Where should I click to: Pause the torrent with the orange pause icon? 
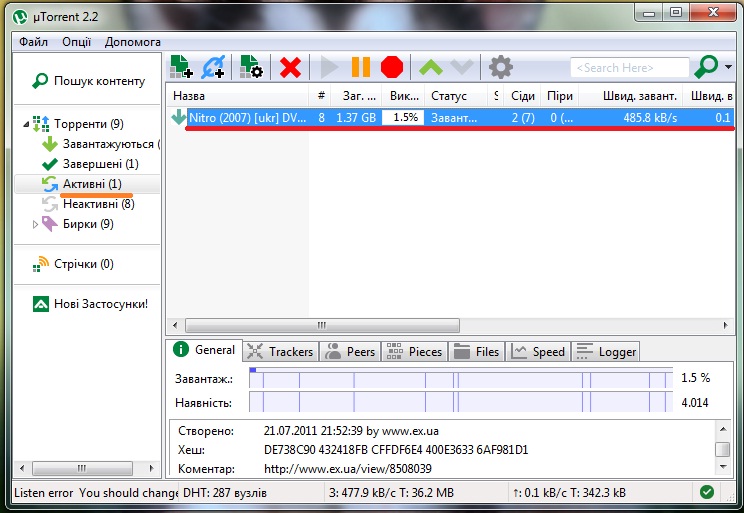coord(361,67)
